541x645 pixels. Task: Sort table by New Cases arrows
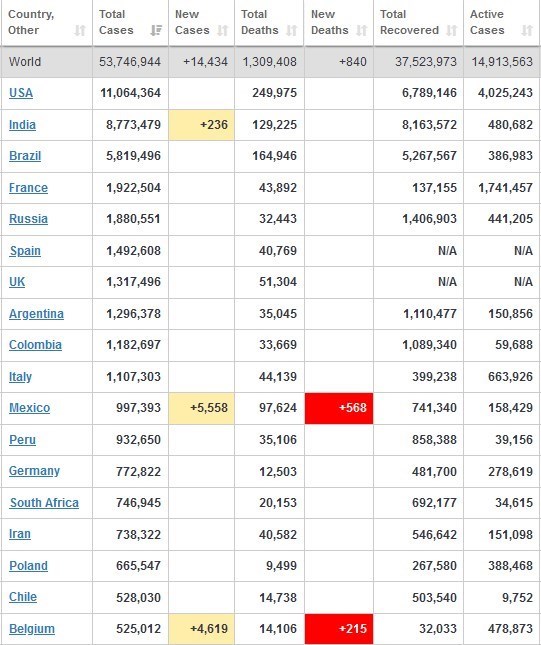[x=223, y=30]
